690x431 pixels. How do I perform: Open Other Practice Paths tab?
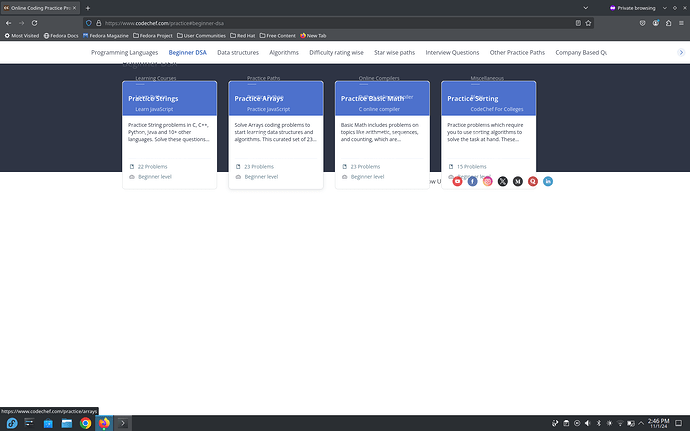(x=517, y=52)
